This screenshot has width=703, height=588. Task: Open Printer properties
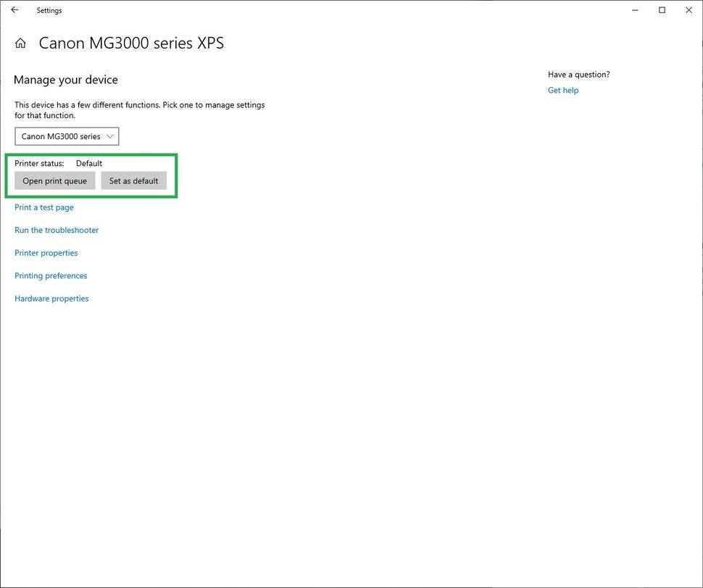tap(46, 252)
